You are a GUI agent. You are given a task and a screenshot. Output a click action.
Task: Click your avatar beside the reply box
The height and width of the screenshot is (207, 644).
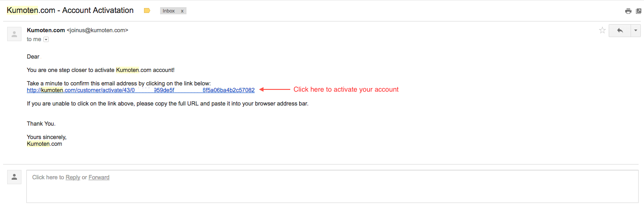14,177
